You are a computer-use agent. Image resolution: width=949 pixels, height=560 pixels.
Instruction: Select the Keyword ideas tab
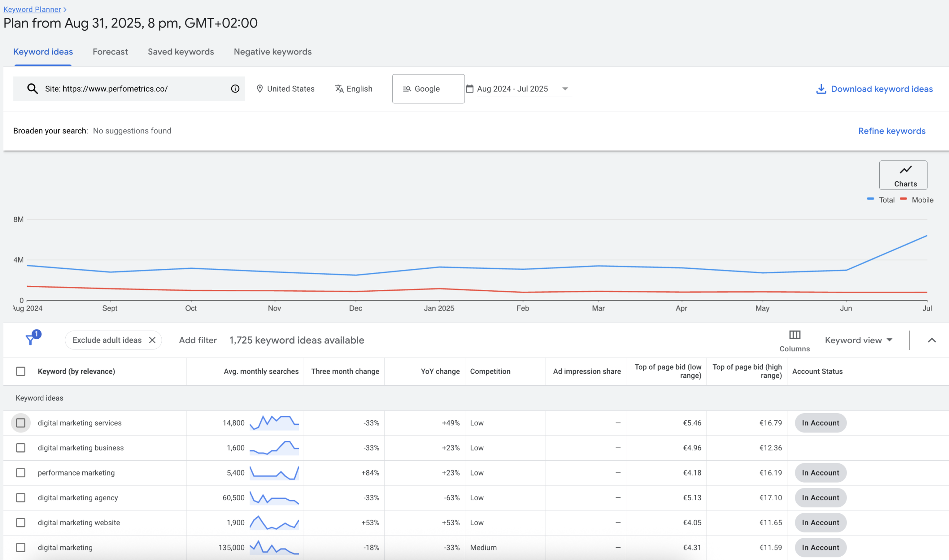43,52
